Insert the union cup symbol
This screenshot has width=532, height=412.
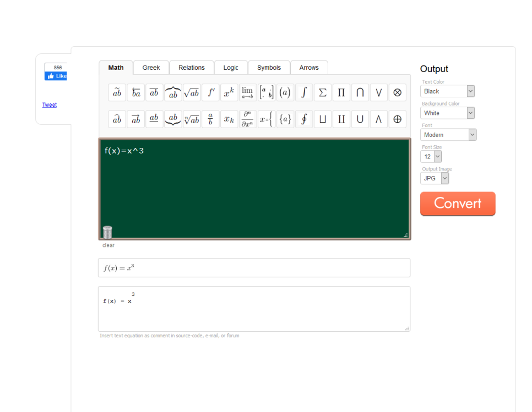tap(360, 119)
